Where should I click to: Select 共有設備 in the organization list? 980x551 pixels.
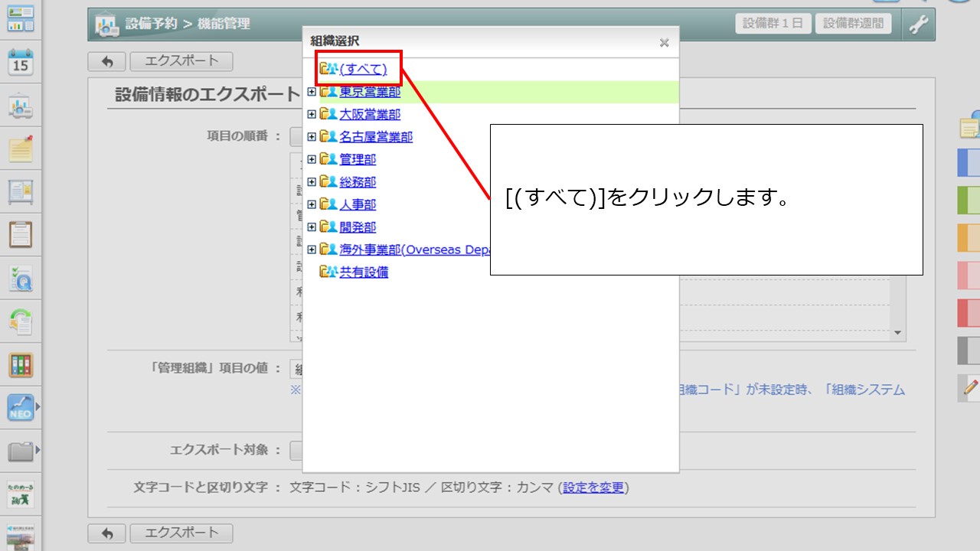click(364, 272)
